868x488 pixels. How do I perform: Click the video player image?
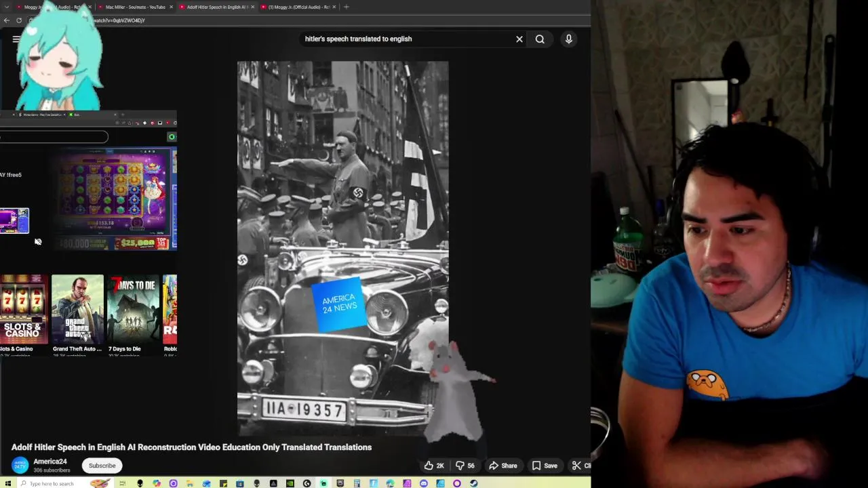(x=342, y=248)
